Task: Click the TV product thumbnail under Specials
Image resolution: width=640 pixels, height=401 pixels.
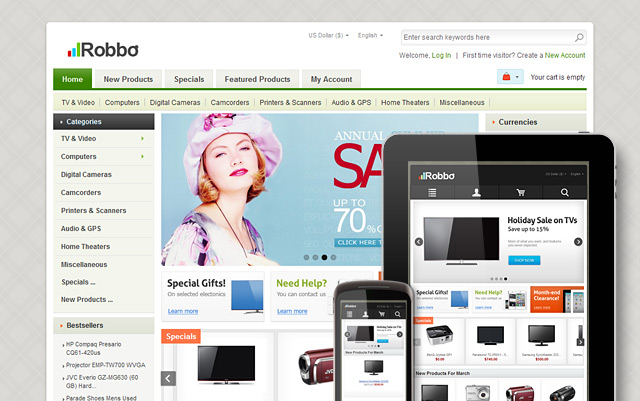Action: point(226,364)
